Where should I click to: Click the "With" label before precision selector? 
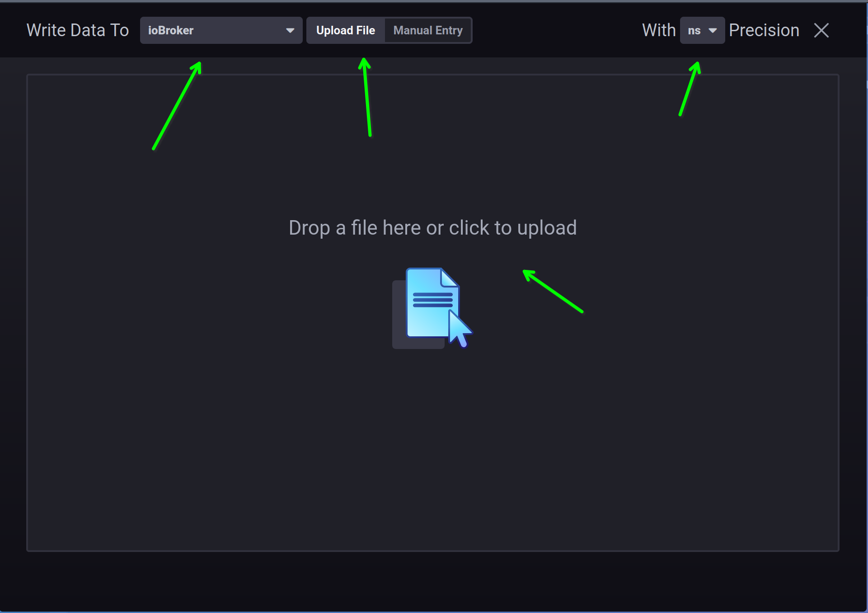pyautogui.click(x=659, y=30)
